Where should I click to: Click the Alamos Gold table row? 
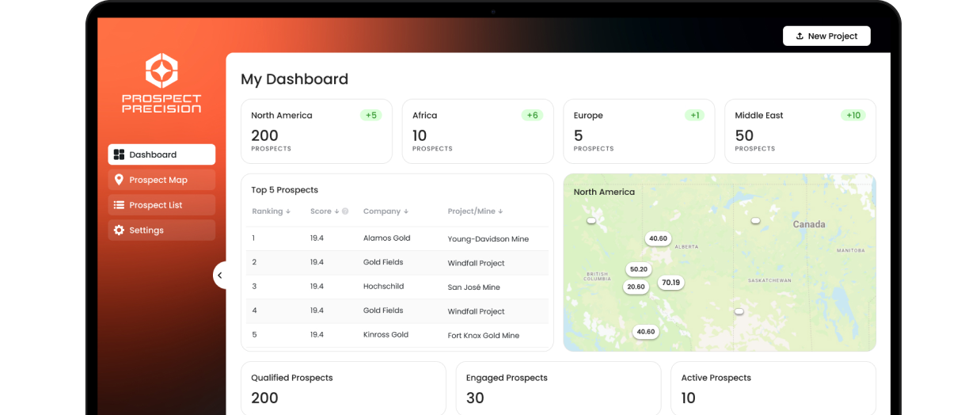[x=397, y=238]
